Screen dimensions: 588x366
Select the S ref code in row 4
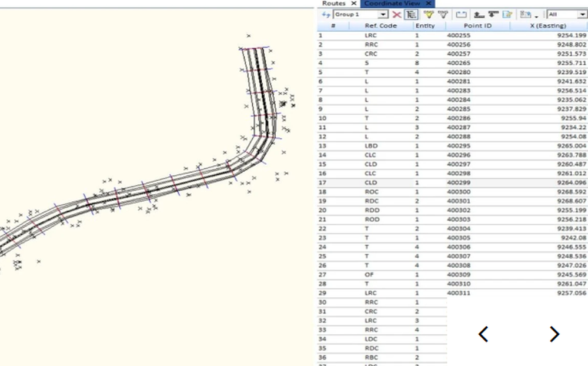tap(366, 63)
